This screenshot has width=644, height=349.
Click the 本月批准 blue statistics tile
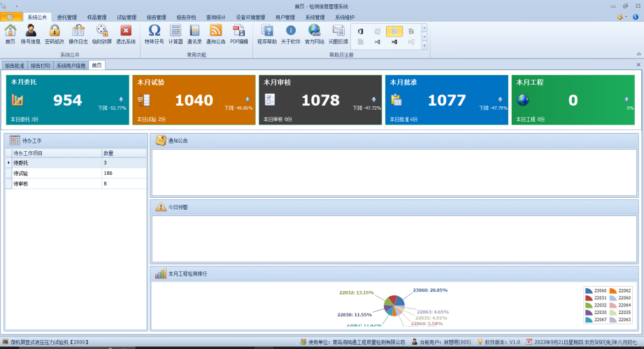[446, 100]
